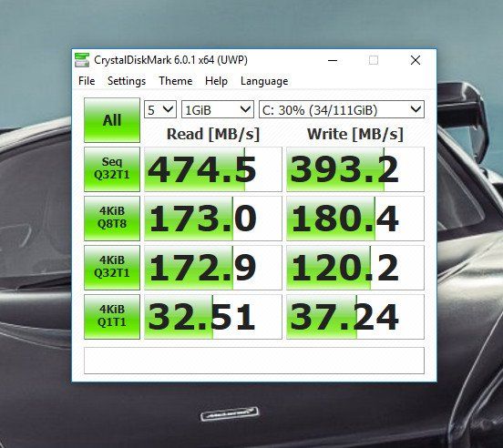Open the Language menu
The width and height of the screenshot is (503, 448).
point(264,81)
